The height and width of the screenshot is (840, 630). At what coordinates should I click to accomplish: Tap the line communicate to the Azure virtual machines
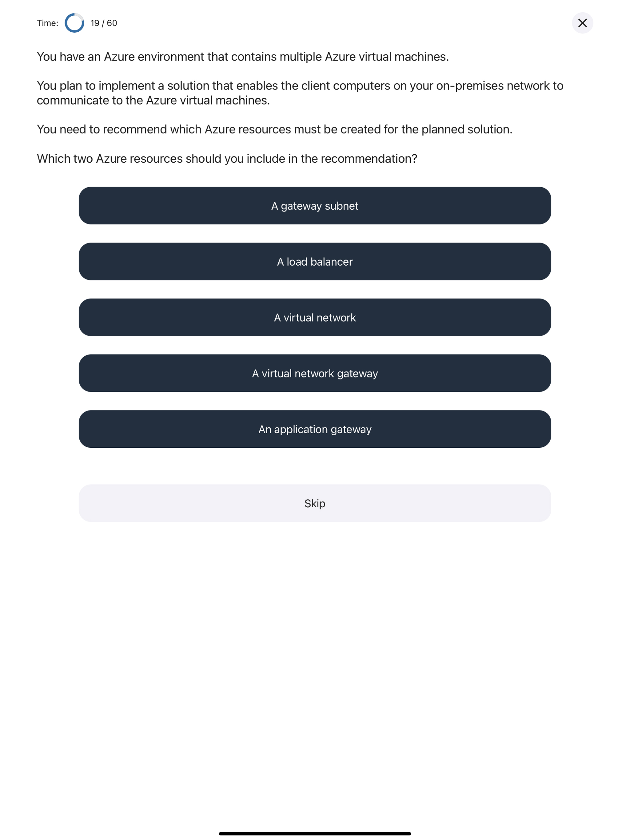(153, 100)
